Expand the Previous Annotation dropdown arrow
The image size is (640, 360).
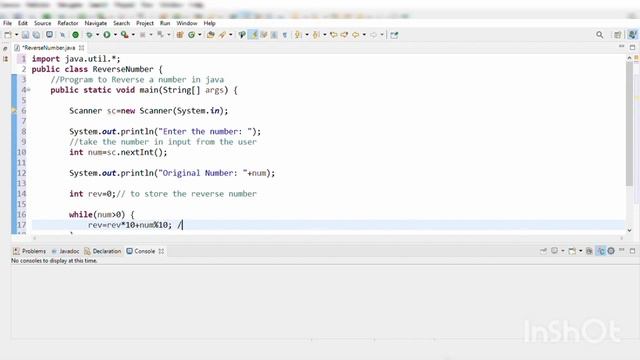[x=325, y=35]
